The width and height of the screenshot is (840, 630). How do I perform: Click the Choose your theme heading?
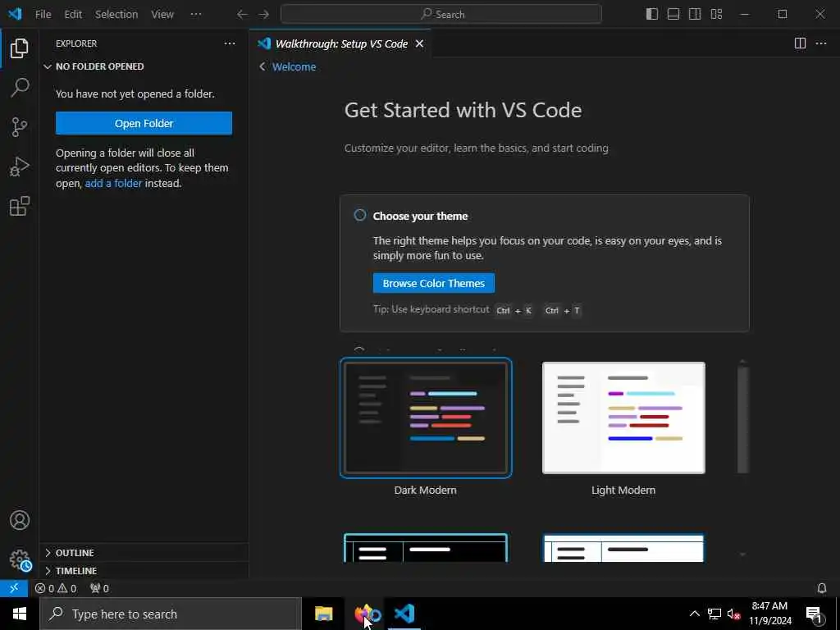click(421, 216)
